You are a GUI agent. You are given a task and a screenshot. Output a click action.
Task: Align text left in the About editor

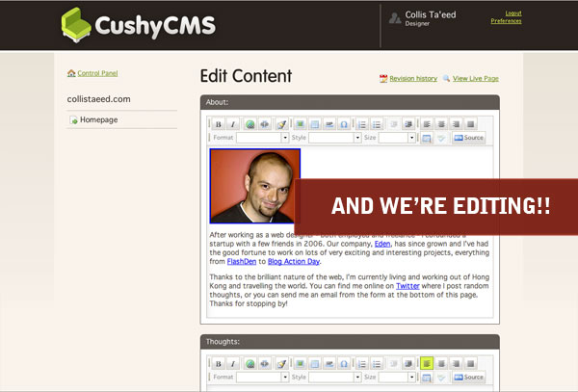[x=427, y=124]
